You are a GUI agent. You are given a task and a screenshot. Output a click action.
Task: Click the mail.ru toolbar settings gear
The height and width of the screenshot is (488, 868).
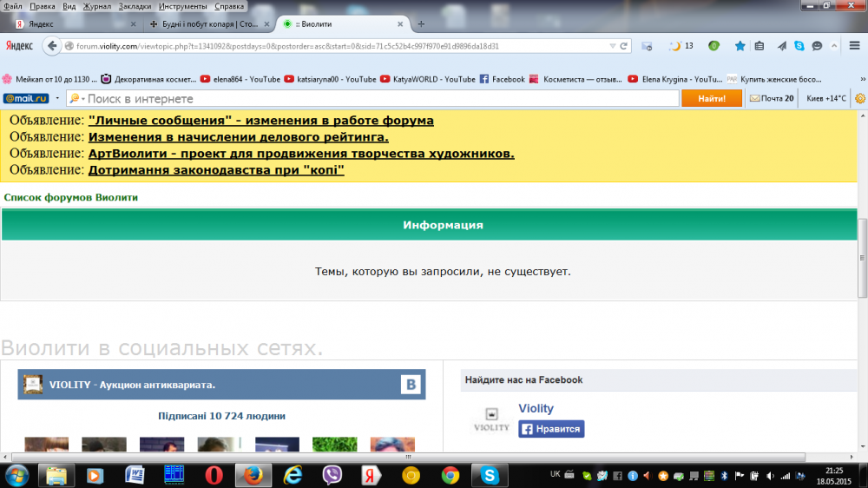(x=860, y=99)
